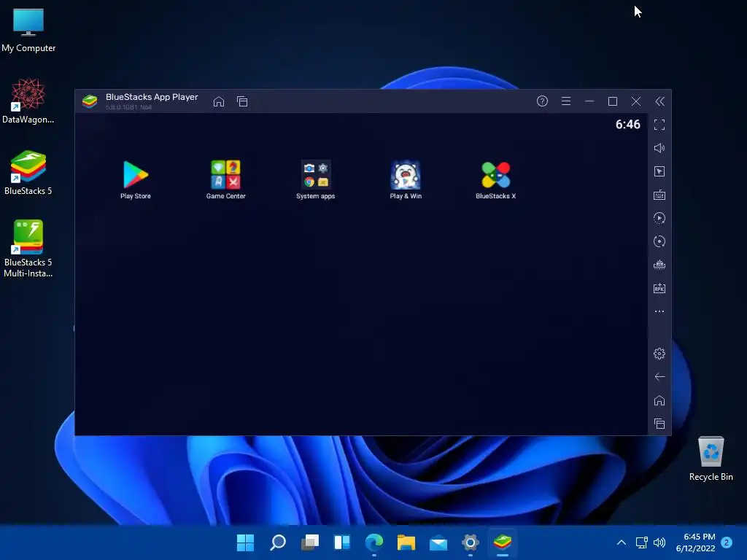
Task: Click the BlueStacks App Player title text
Action: point(152,97)
